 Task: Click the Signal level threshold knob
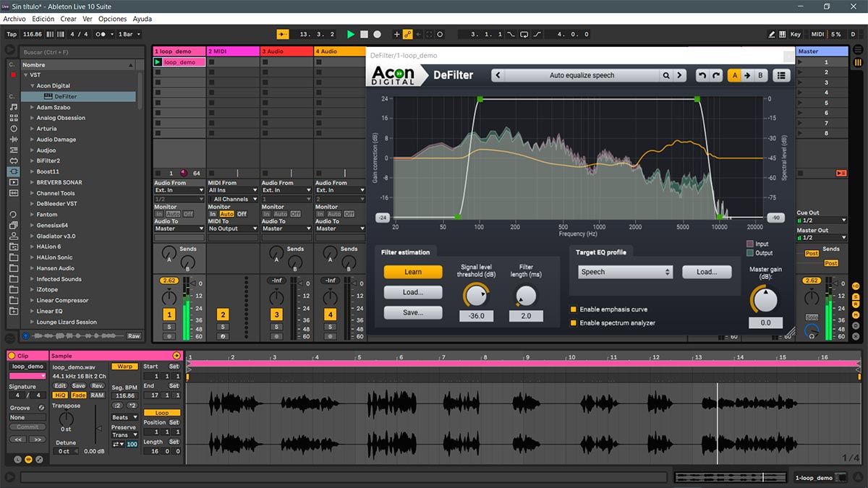pos(476,295)
